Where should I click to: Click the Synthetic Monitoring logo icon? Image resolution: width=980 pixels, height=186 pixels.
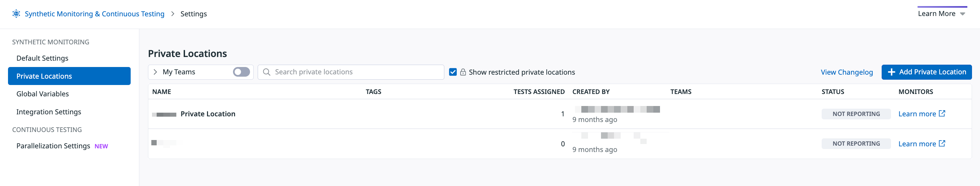point(16,14)
